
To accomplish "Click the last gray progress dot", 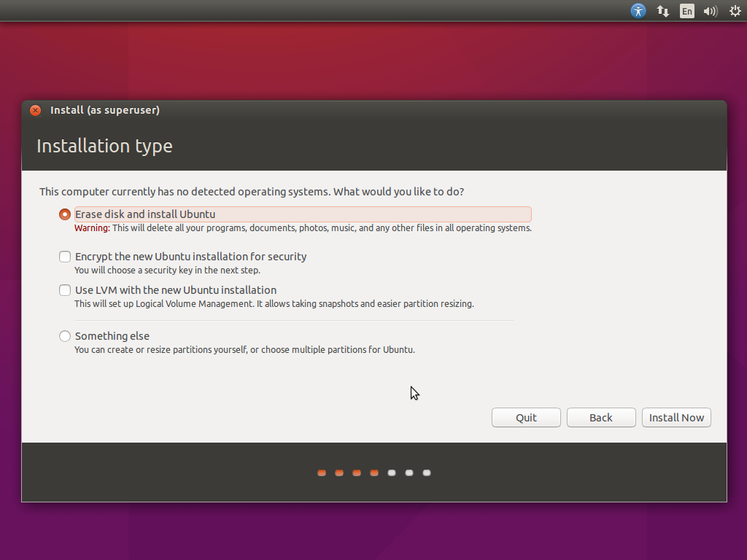I will [x=426, y=472].
